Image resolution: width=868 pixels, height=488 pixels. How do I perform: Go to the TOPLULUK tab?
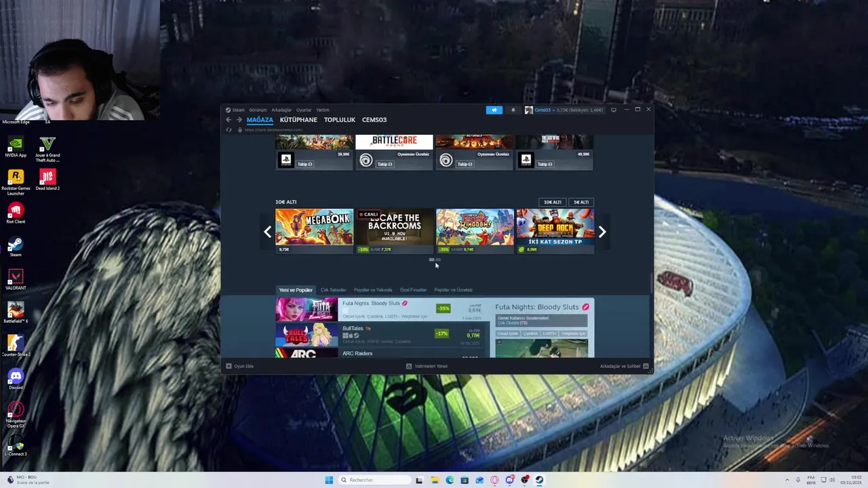coord(340,120)
